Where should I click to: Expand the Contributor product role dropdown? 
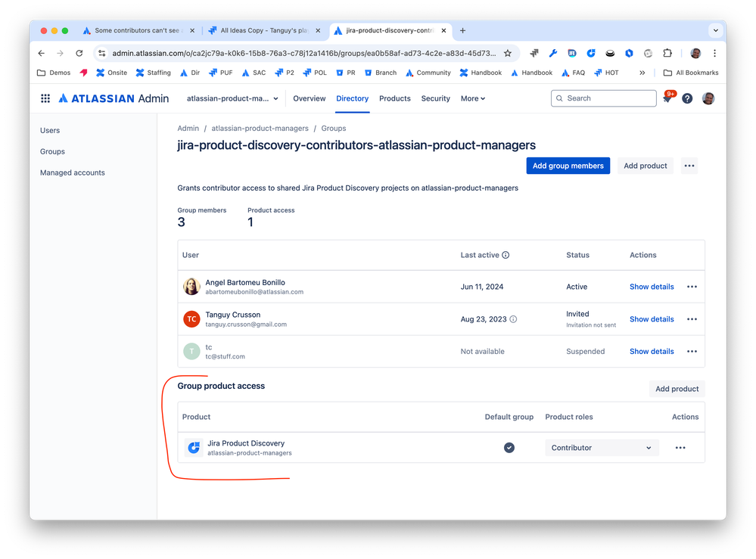point(601,448)
